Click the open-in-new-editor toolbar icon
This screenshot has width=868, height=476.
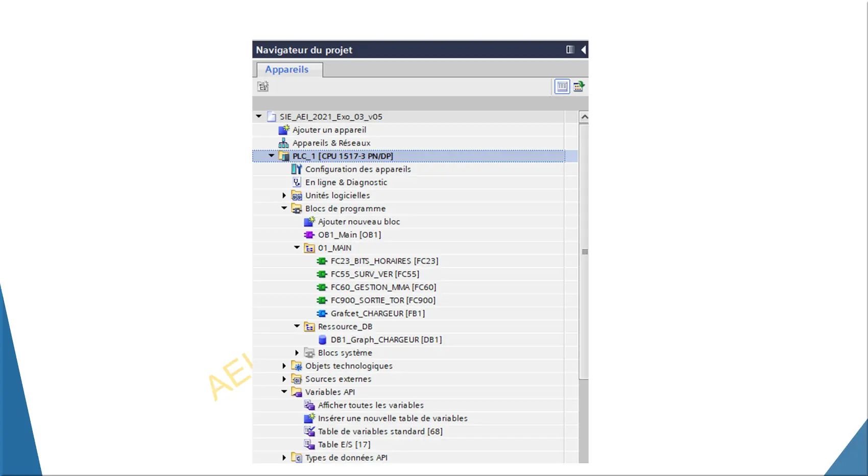coord(578,86)
